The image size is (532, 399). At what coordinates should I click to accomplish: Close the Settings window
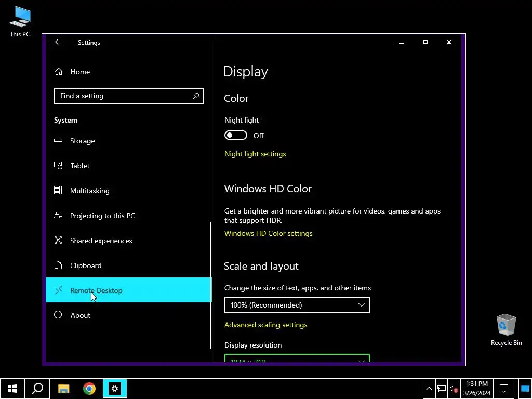449,43
